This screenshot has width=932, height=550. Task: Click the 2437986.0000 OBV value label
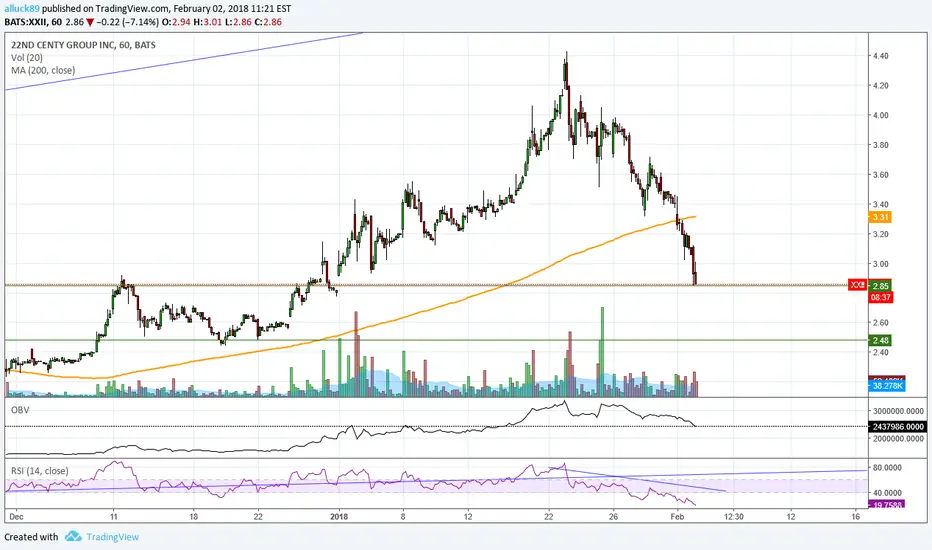(x=898, y=426)
